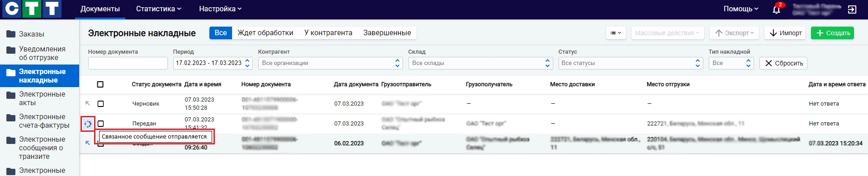This screenshot has width=868, height=176.
Task: Open the Тип накладной dropdown
Action: coord(731,63)
